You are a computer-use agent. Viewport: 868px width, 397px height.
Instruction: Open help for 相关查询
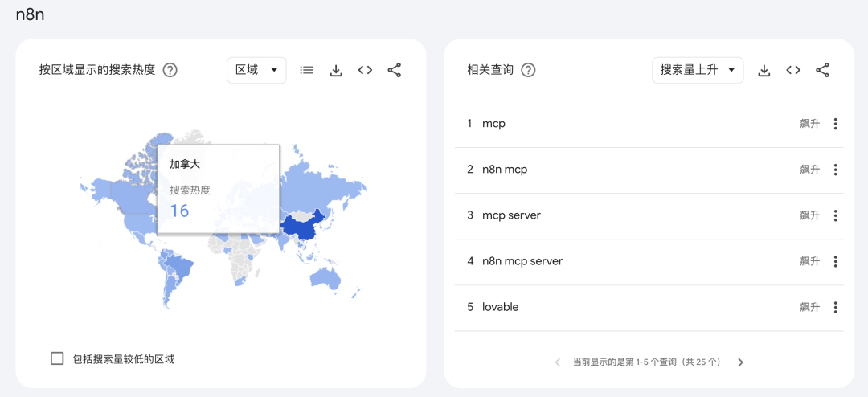529,71
